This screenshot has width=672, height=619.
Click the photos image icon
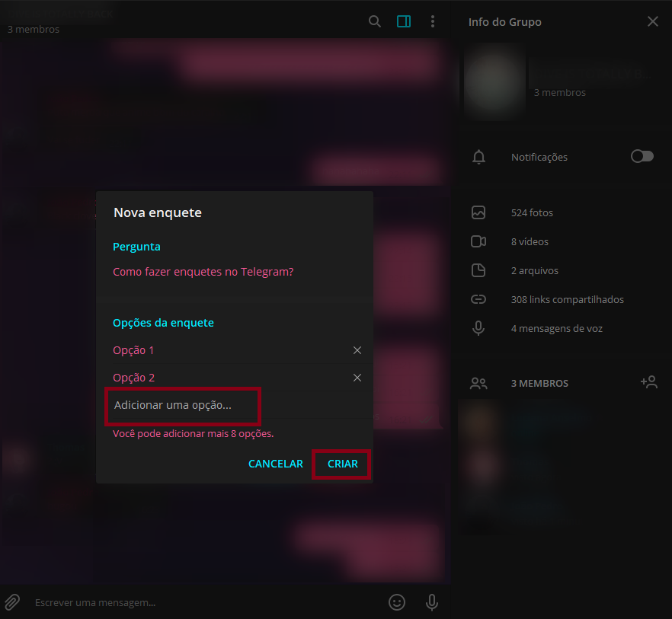(478, 212)
